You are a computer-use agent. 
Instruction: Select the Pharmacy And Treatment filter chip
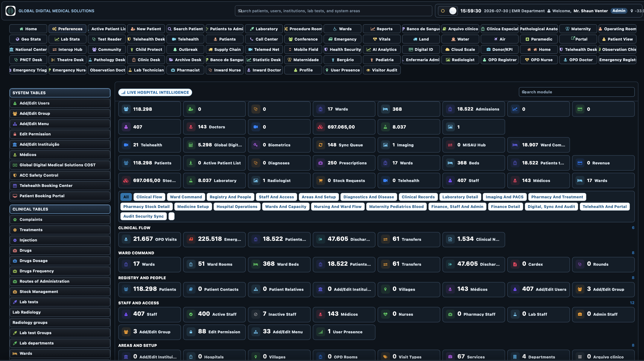[x=557, y=197]
